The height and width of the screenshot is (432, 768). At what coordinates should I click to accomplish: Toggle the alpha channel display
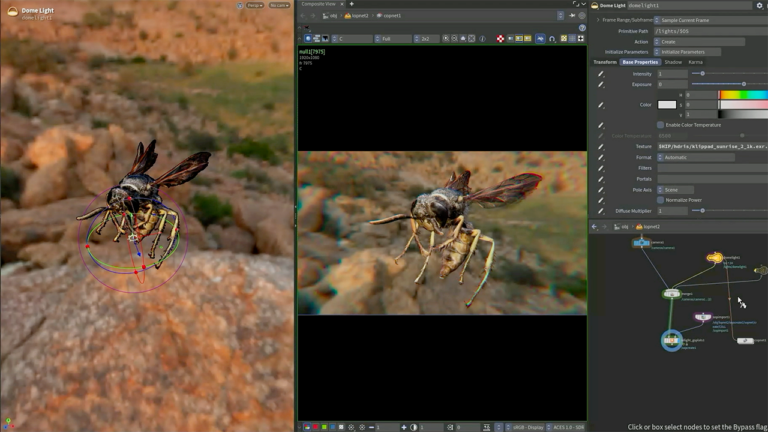click(x=341, y=427)
